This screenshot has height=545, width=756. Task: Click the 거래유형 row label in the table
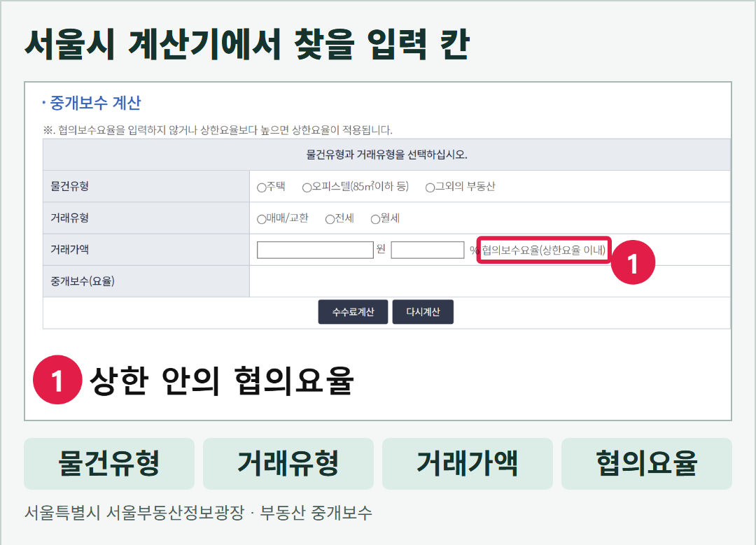tap(70, 218)
